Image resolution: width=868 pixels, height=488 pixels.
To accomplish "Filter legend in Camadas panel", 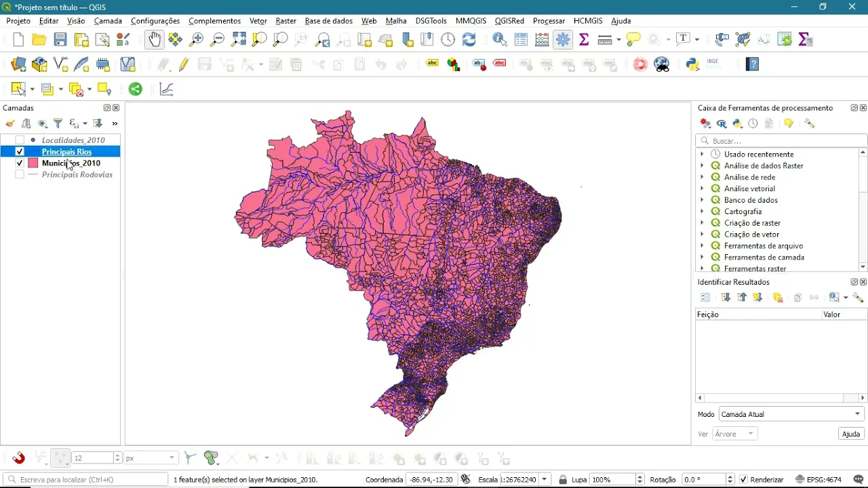I will pyautogui.click(x=58, y=123).
